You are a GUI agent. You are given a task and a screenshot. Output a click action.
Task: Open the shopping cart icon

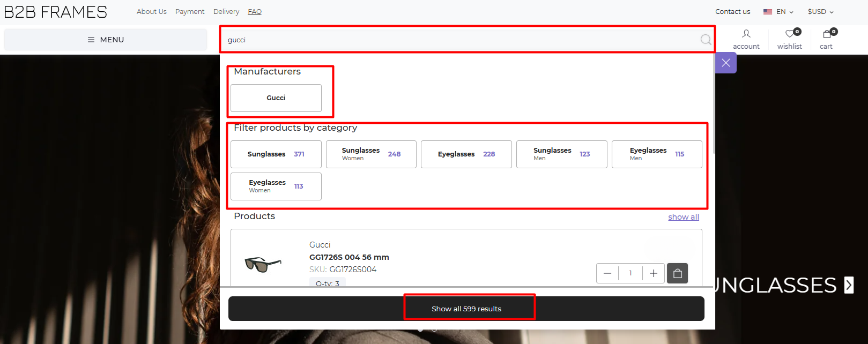pos(827,34)
